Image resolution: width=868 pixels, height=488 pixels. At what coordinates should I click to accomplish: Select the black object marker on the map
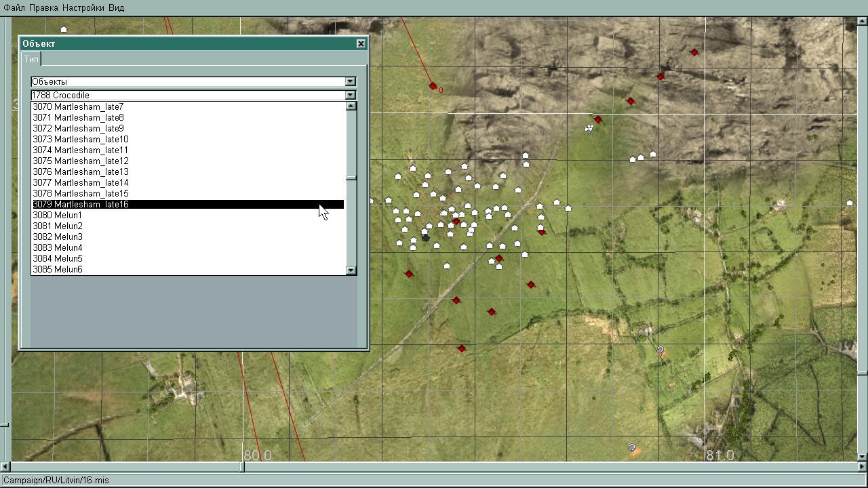tap(425, 238)
